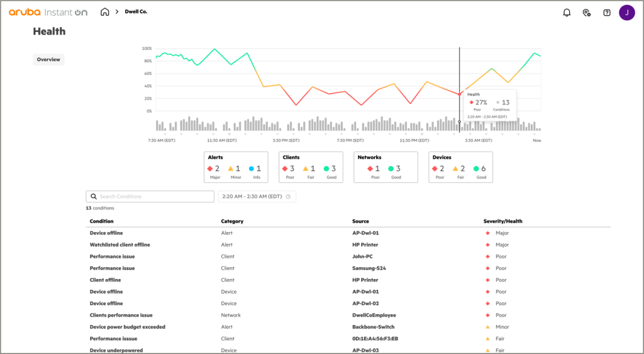Select the Networks summary card
Image resolution: width=644 pixels, height=354 pixels.
tap(386, 167)
